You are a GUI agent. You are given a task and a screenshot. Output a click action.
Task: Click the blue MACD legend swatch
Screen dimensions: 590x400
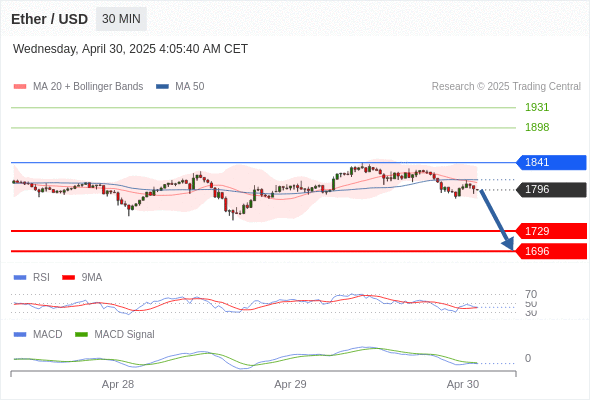coord(20,334)
